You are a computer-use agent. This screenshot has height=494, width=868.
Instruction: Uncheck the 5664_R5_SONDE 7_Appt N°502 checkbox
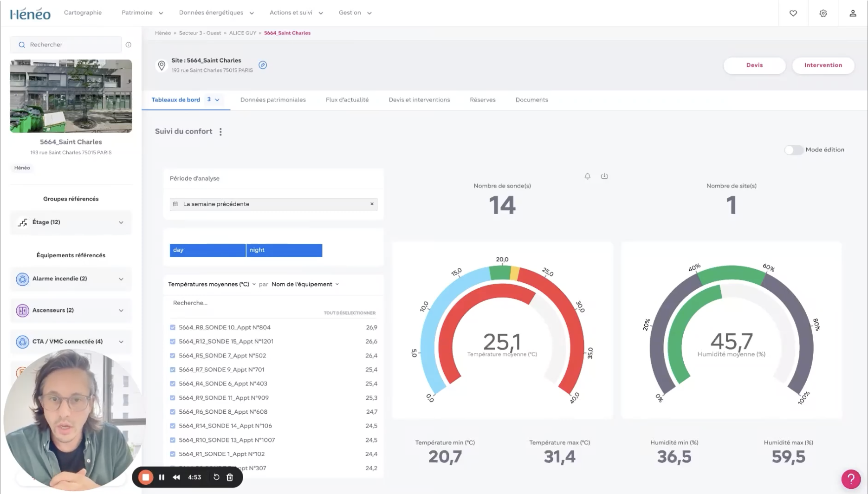pyautogui.click(x=173, y=356)
